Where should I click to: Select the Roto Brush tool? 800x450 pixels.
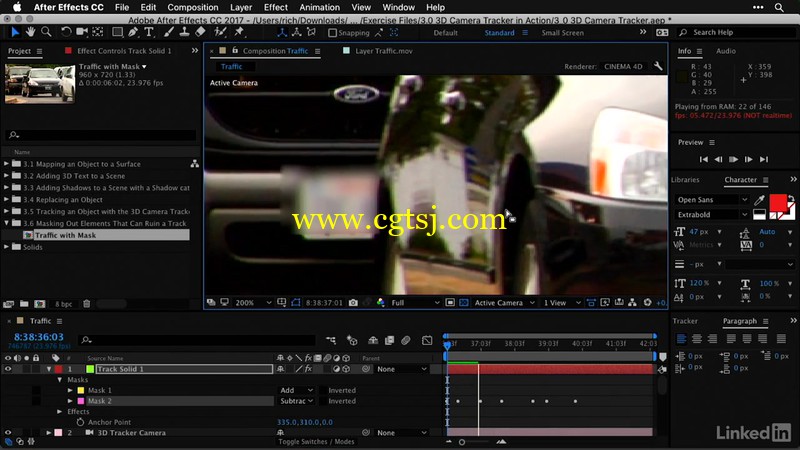pyautogui.click(x=220, y=32)
